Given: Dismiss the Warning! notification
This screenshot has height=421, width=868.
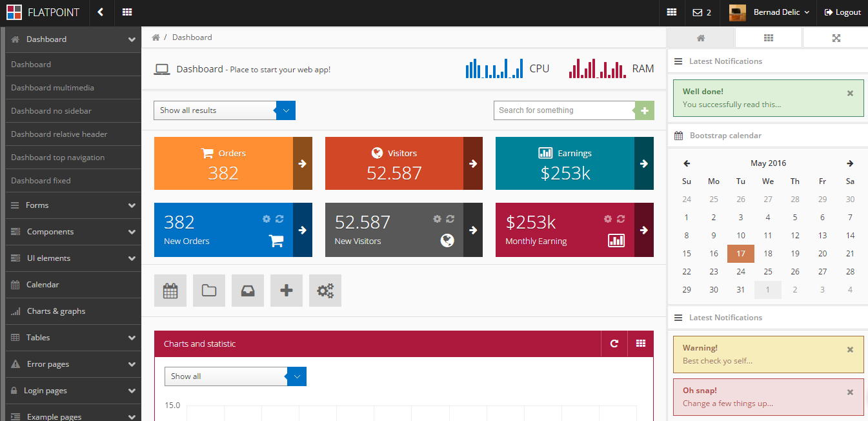Looking at the screenshot, I should tap(850, 349).
